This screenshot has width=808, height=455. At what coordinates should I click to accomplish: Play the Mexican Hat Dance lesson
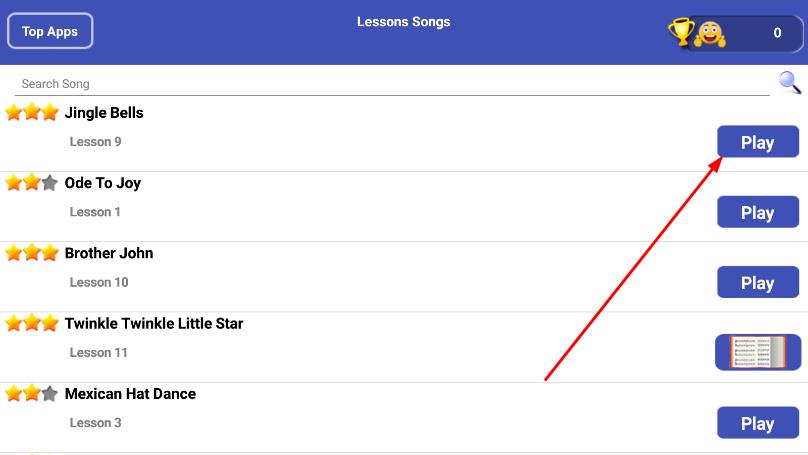(x=758, y=423)
